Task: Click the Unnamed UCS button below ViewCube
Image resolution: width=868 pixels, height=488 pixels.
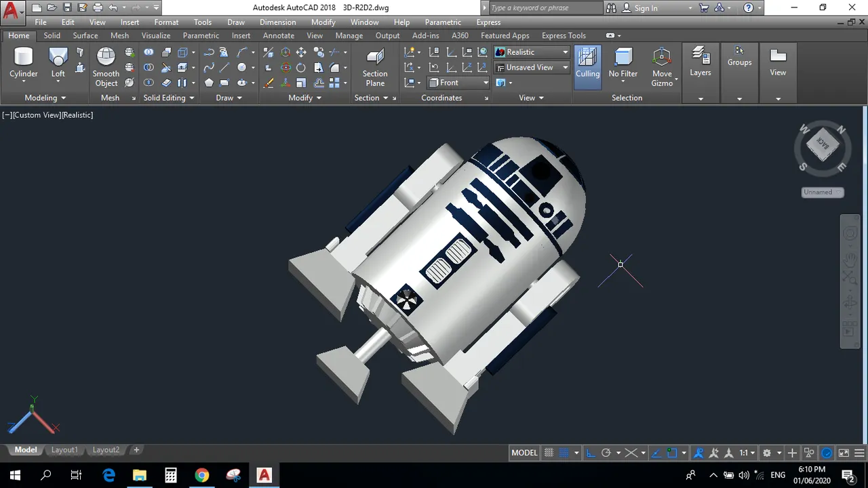Action: coord(822,192)
